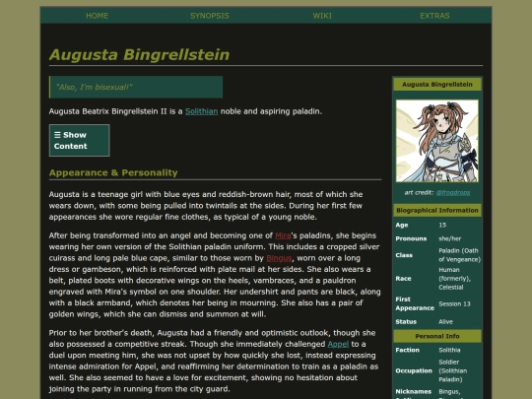Follow the Bingus link in the paragraph

[x=279, y=258]
